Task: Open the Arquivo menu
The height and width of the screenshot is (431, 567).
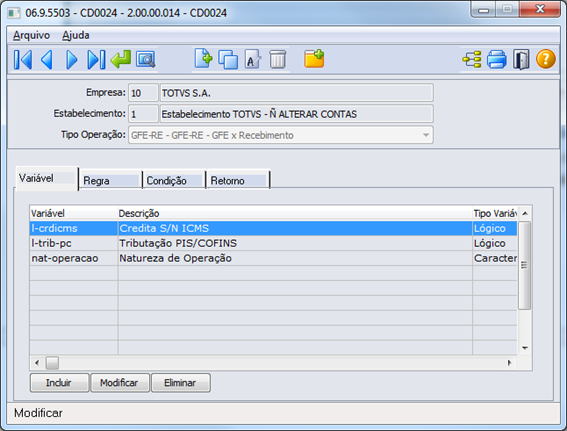Action: pyautogui.click(x=31, y=35)
